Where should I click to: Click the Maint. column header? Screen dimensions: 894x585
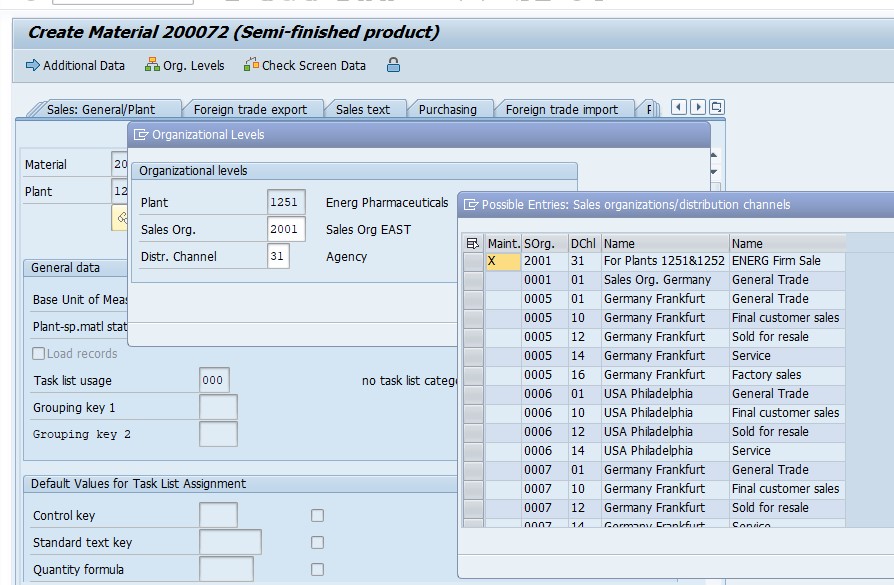point(503,243)
